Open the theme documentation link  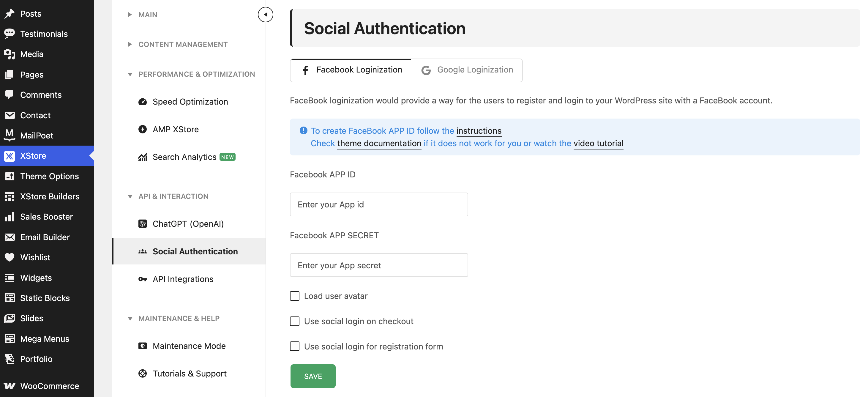pyautogui.click(x=379, y=143)
